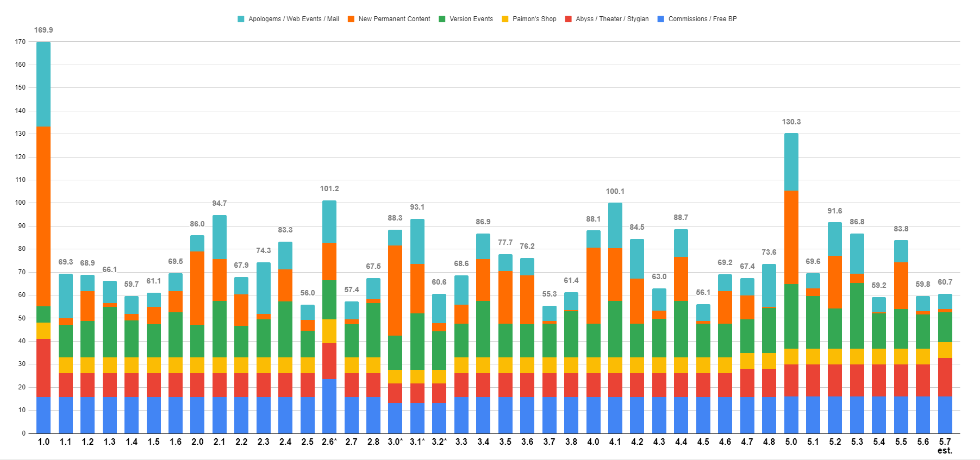Click the 55.3 total above bar 3.7
Image resolution: width=980 pixels, height=460 pixels.
click(x=550, y=294)
